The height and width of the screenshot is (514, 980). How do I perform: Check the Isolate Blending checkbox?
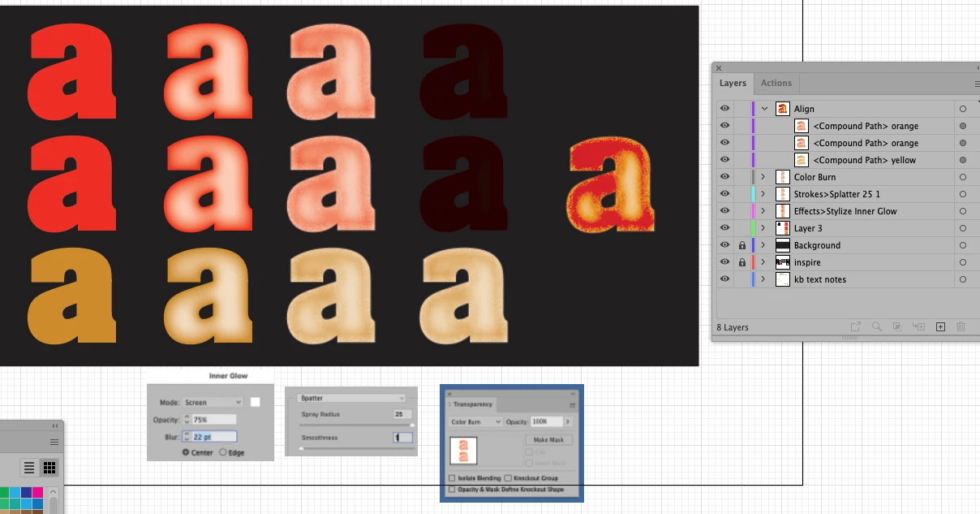(452, 478)
